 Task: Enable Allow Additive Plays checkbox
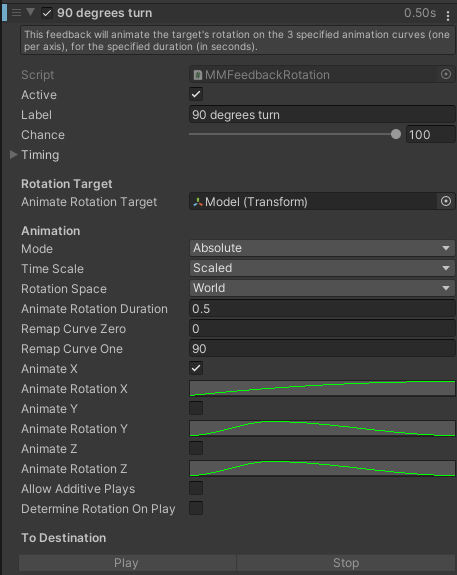(x=196, y=488)
